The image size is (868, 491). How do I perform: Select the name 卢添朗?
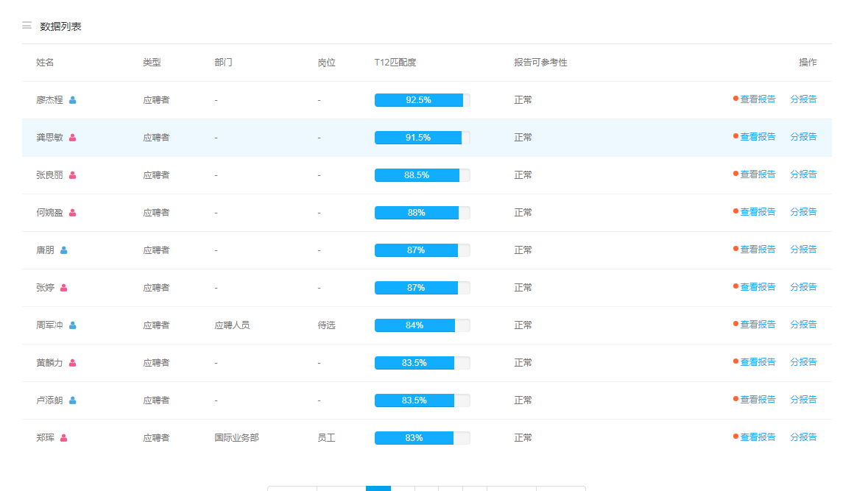pyautogui.click(x=50, y=400)
